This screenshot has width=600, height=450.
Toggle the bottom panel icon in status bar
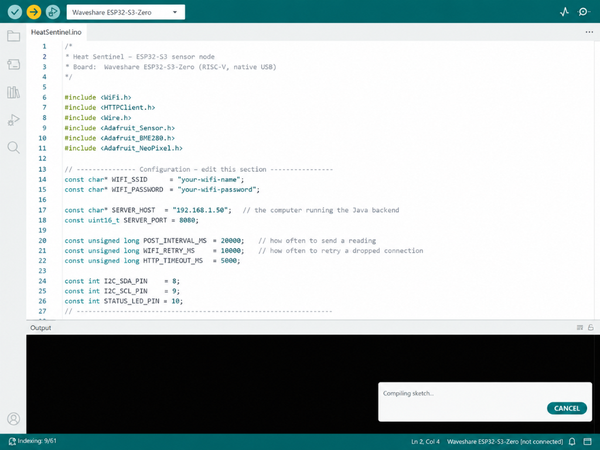[x=587, y=442]
